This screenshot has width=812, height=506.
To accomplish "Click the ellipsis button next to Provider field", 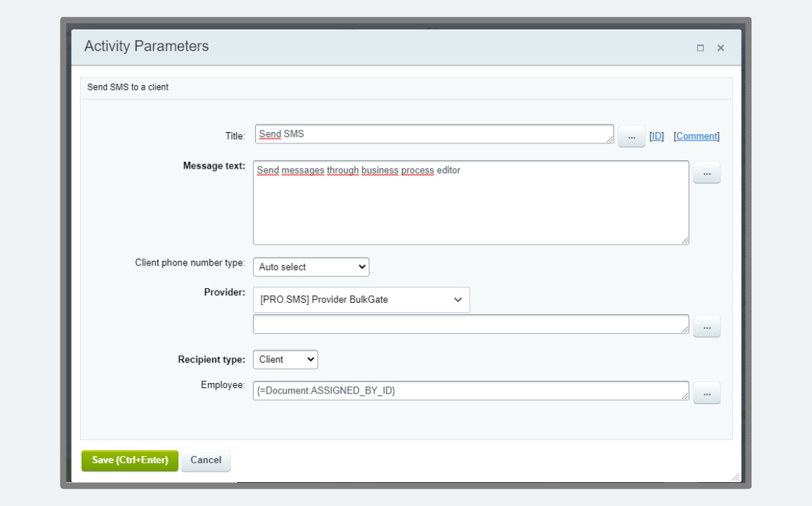I will click(707, 327).
